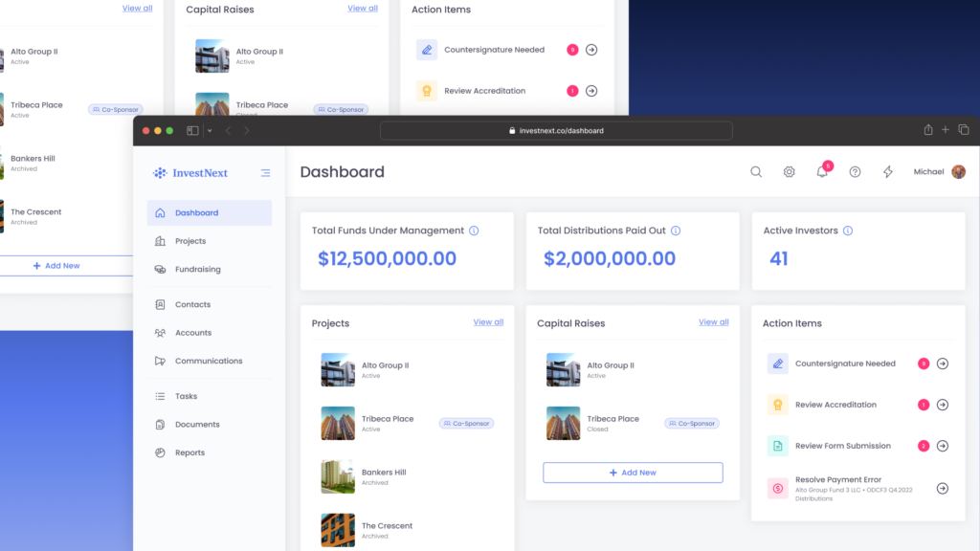
Task: Click Co-Sponsor badge in front window Capital Raises
Action: click(x=692, y=424)
